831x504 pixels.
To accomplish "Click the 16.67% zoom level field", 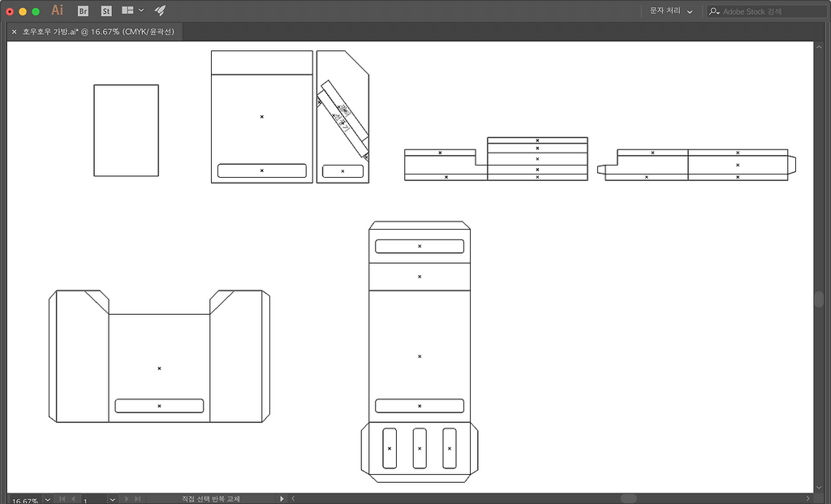I will point(24,500).
